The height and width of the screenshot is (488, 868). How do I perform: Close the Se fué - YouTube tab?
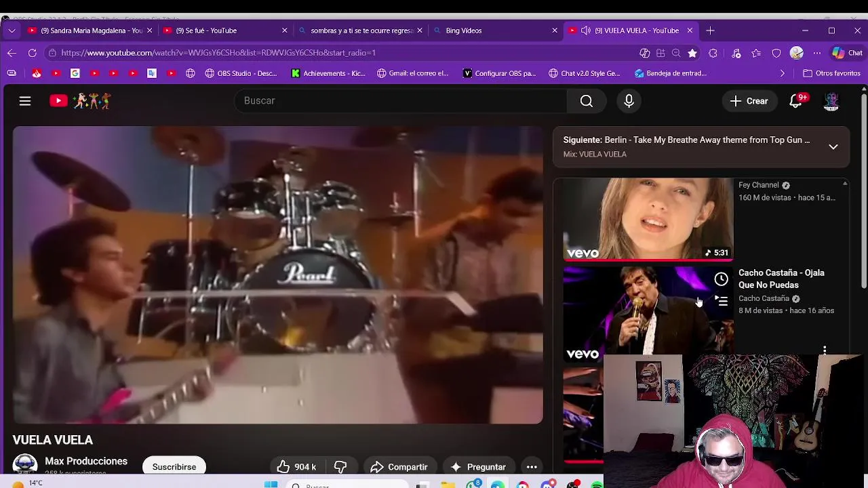tap(285, 30)
